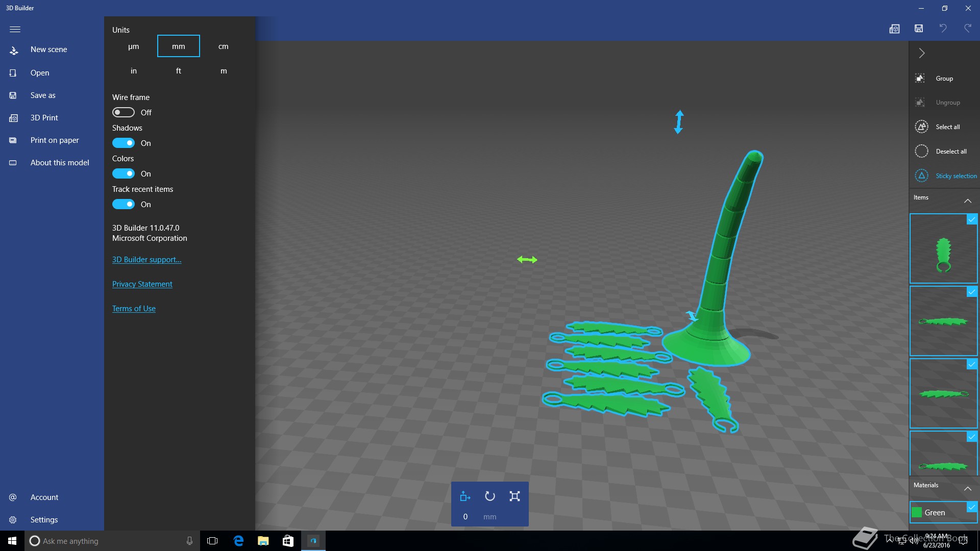This screenshot has height=551, width=980.
Task: Open the Windows Store from taskbar
Action: [288, 541]
